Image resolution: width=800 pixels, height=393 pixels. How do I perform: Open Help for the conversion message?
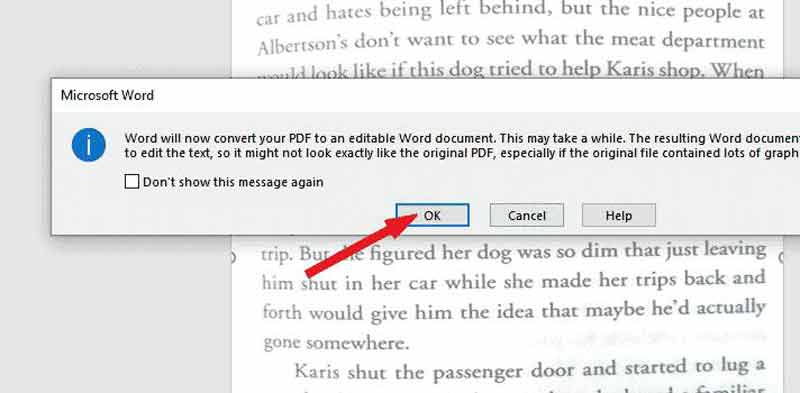click(x=618, y=215)
